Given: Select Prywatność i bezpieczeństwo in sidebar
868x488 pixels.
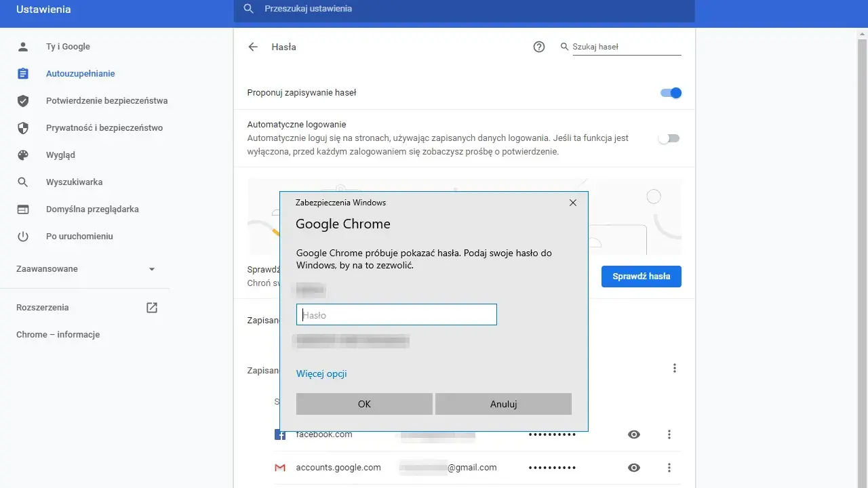Looking at the screenshot, I should (x=104, y=128).
